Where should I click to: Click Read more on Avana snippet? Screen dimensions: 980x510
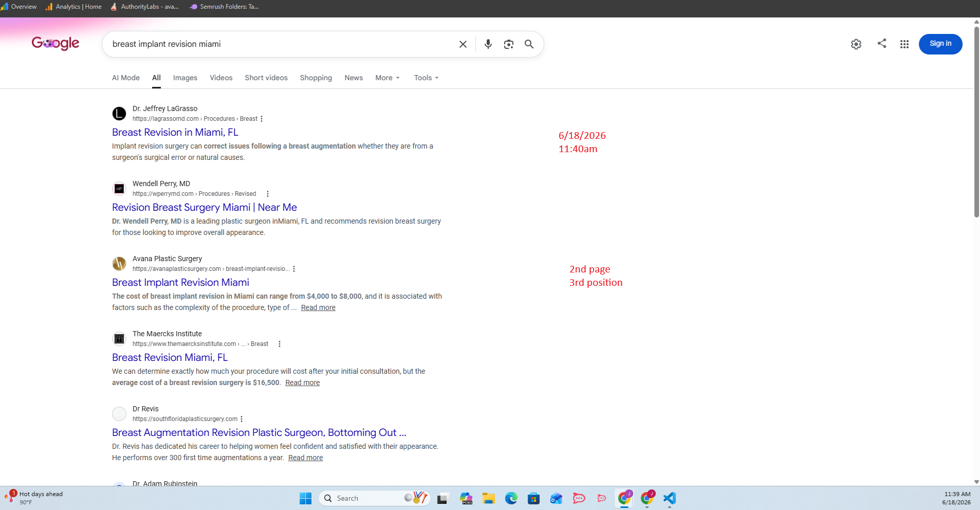click(318, 307)
